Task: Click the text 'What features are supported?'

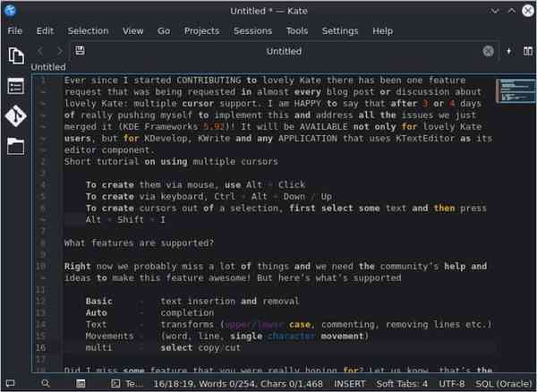Action: (139, 243)
